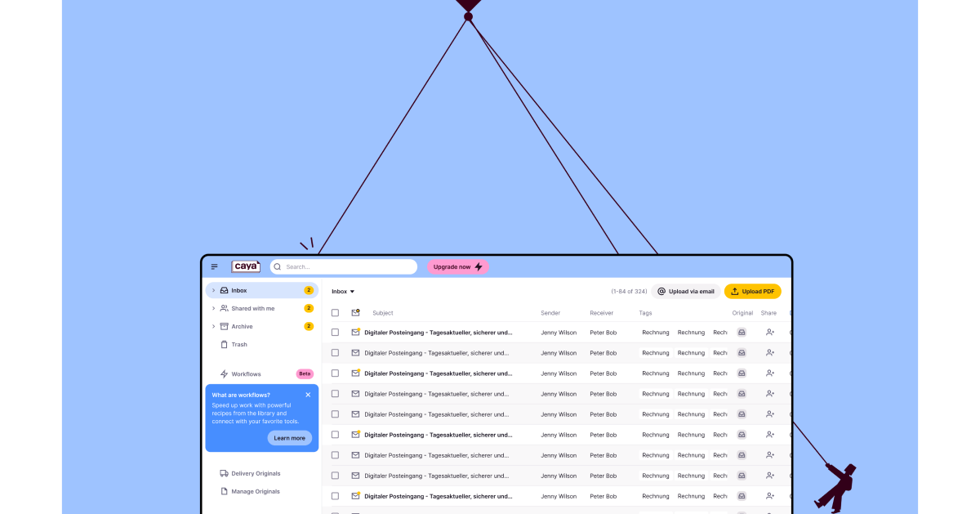
Task: Click the envelope icon in the eighth email row
Action: click(x=355, y=476)
